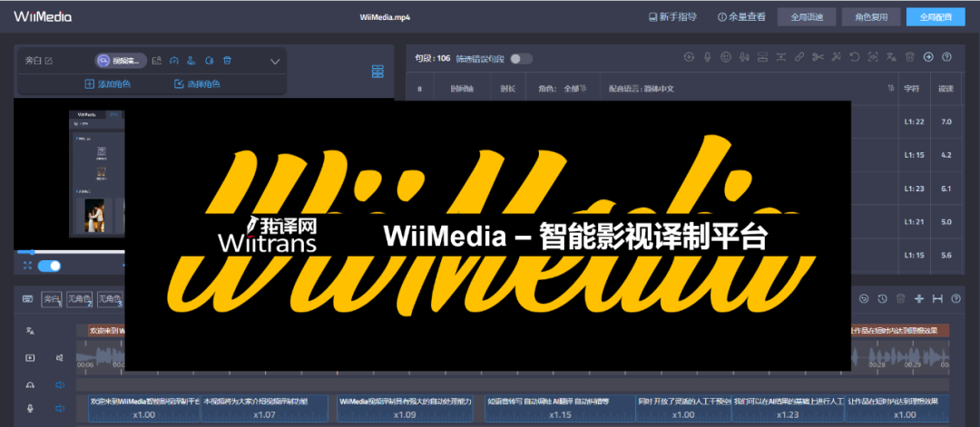Toggle the 筛选错误句段 filter switch

tap(521, 59)
